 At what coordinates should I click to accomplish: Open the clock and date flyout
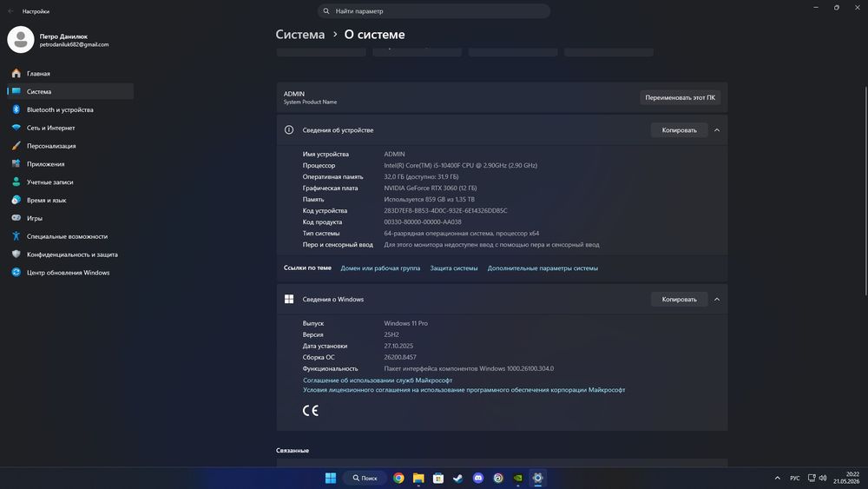click(x=846, y=478)
